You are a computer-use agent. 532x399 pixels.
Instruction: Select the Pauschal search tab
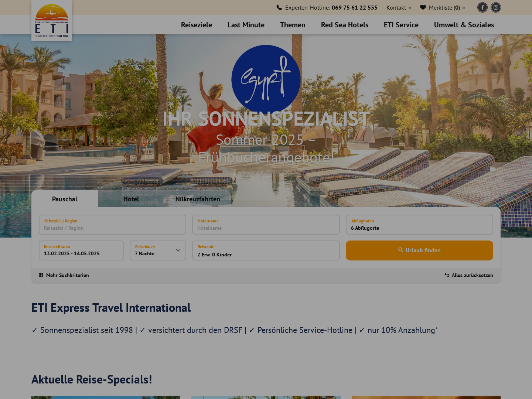point(65,199)
